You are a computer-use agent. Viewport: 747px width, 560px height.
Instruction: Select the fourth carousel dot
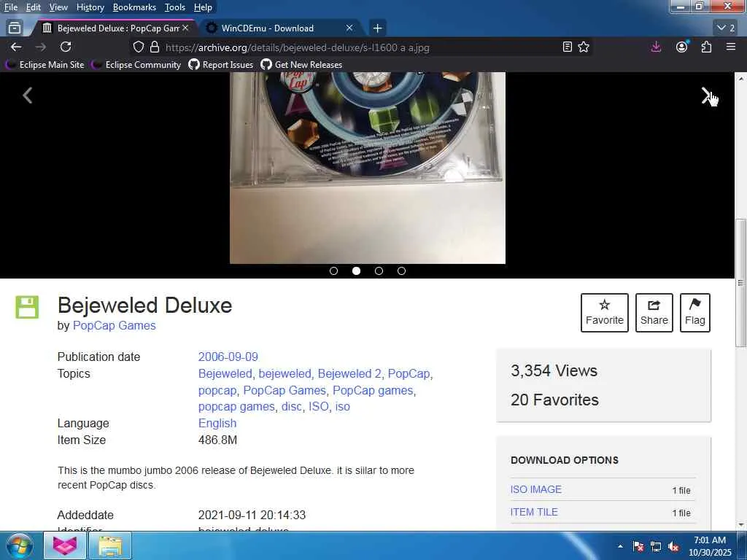[x=402, y=271]
